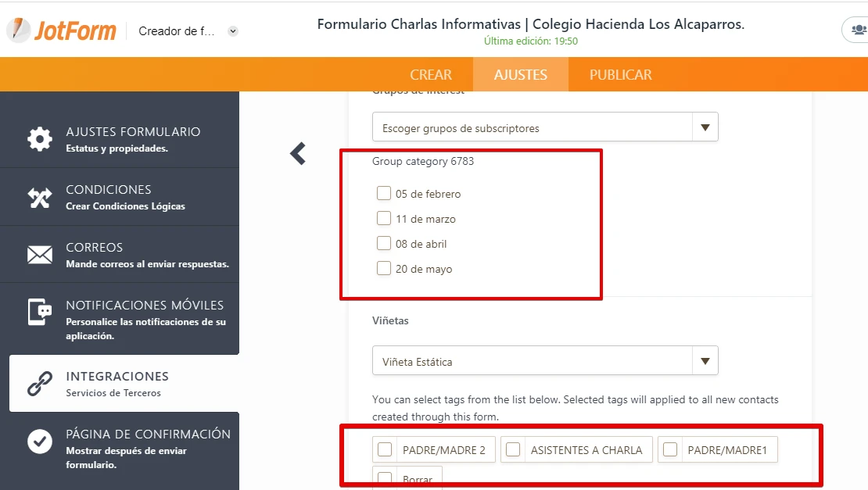868x490 pixels.
Task: Go to the PUBLICAR tab
Action: [620, 75]
